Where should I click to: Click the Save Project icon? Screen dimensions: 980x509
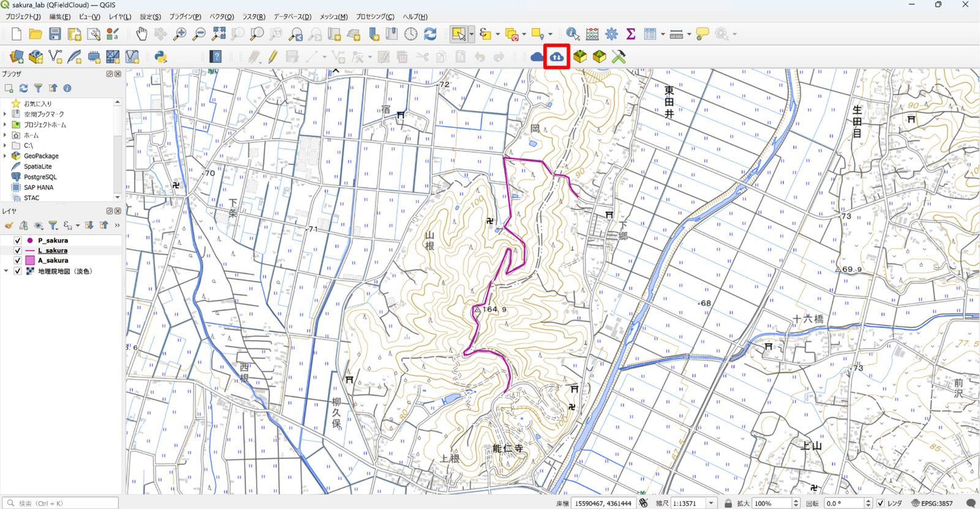[55, 34]
